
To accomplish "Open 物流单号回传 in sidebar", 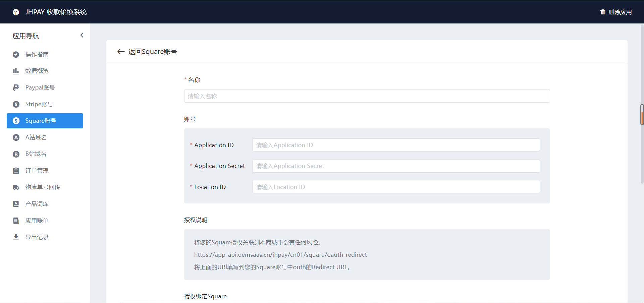I will pyautogui.click(x=45, y=187).
